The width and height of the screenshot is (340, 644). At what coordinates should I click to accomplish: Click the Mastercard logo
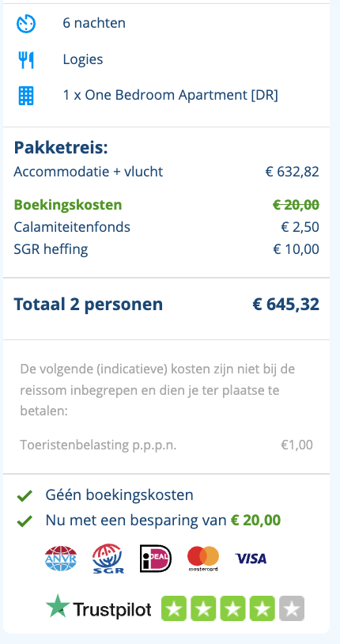203,559
